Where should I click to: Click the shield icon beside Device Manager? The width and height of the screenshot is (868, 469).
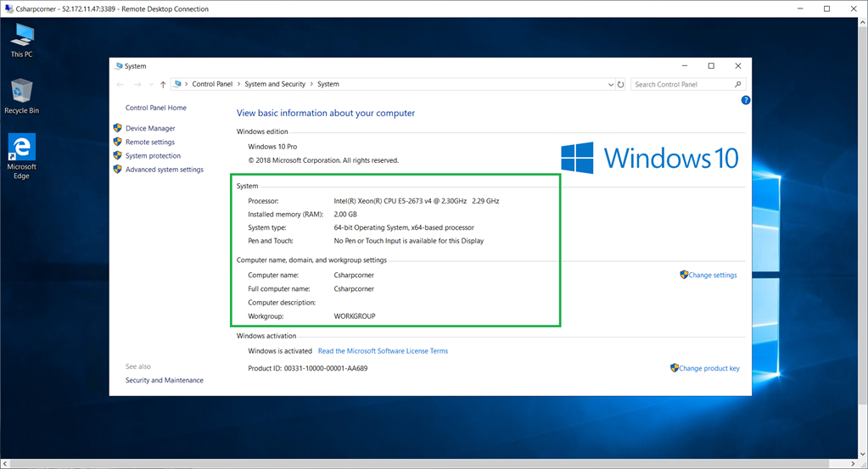click(117, 128)
